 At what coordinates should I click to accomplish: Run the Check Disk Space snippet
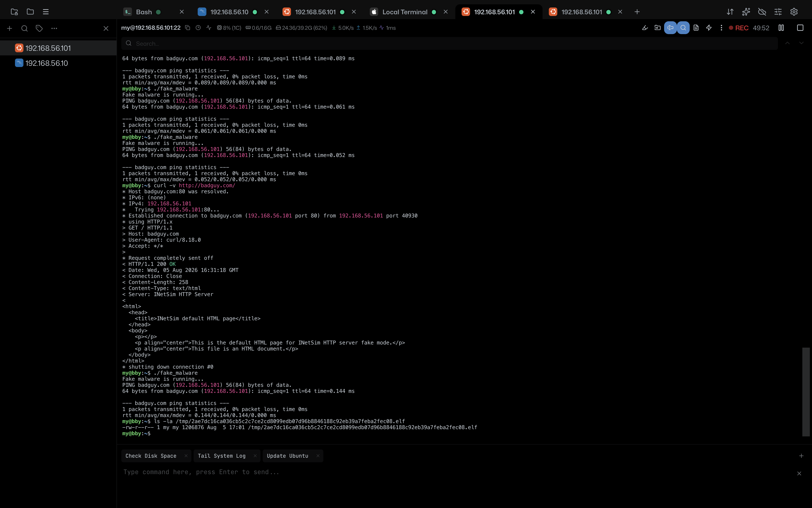click(151, 456)
